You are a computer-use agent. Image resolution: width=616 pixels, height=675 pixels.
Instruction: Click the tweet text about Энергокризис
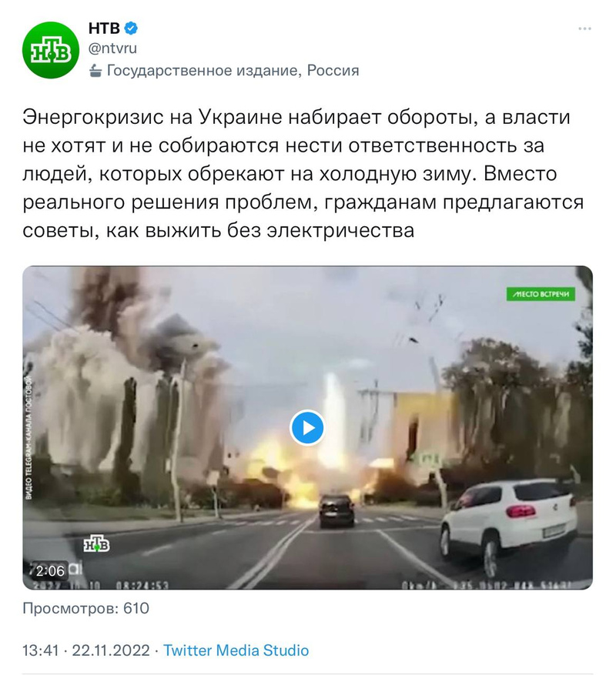point(303,173)
